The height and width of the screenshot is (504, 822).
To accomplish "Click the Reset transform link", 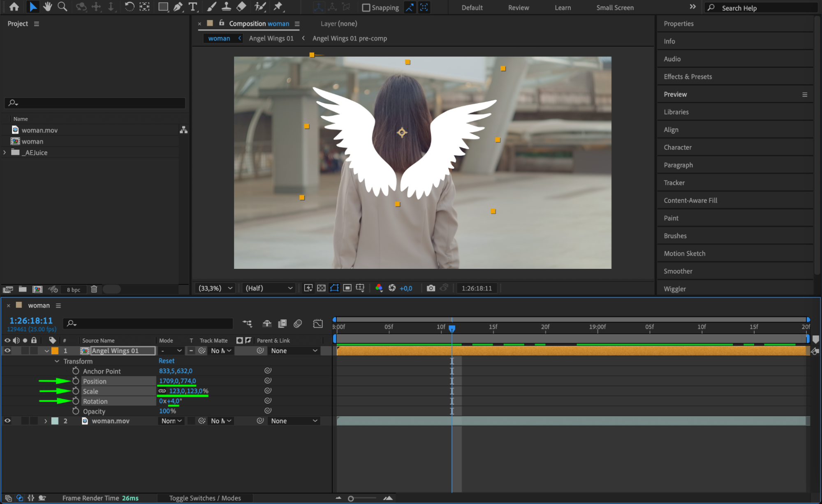I will point(167,361).
